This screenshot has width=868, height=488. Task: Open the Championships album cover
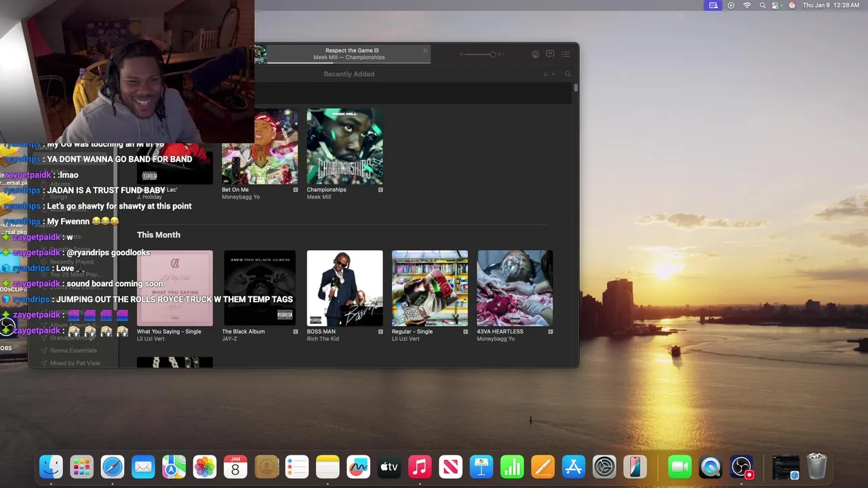coord(344,146)
